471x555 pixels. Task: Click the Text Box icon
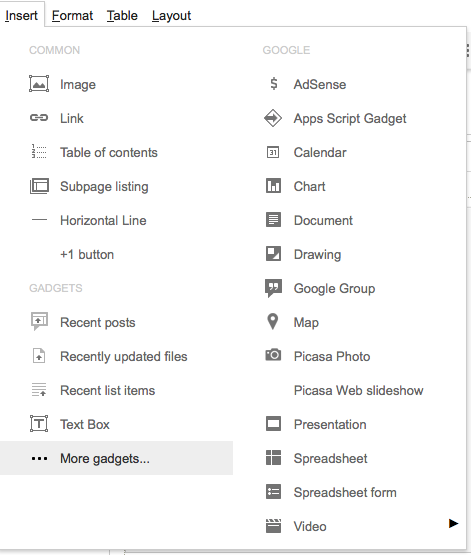coord(39,424)
